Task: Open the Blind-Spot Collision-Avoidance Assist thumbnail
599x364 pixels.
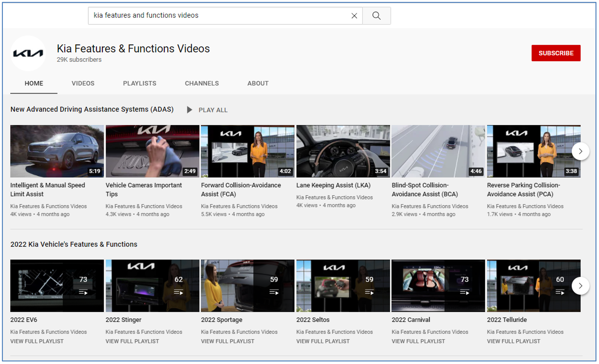Action: [x=438, y=151]
